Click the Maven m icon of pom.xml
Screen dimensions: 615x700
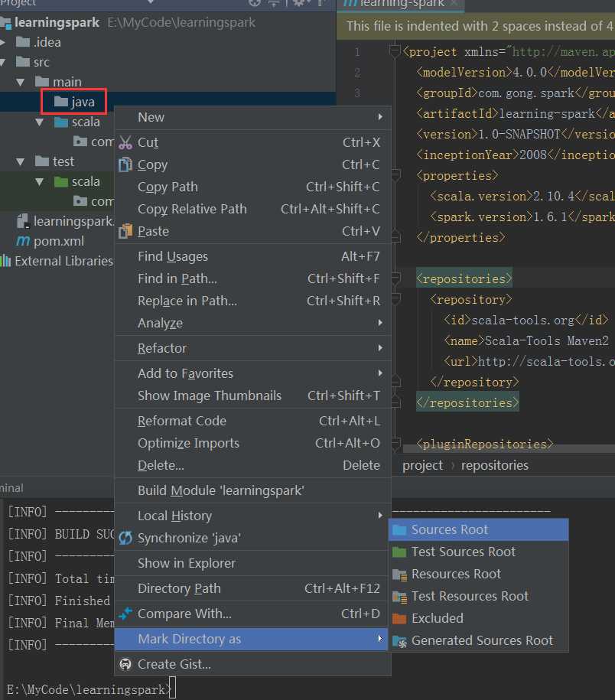23,242
